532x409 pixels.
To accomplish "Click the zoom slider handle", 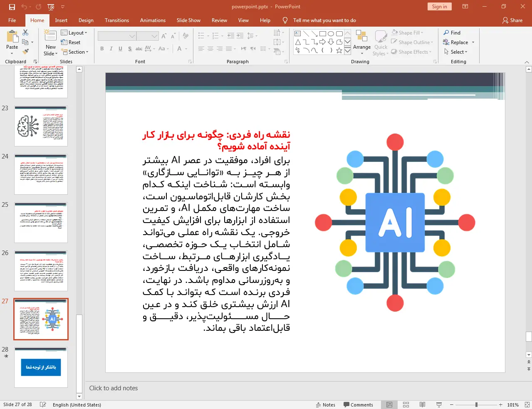I will [x=477, y=405].
